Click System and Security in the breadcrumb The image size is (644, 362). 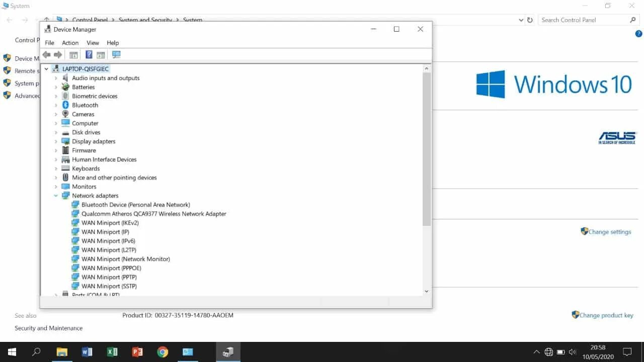pyautogui.click(x=145, y=20)
